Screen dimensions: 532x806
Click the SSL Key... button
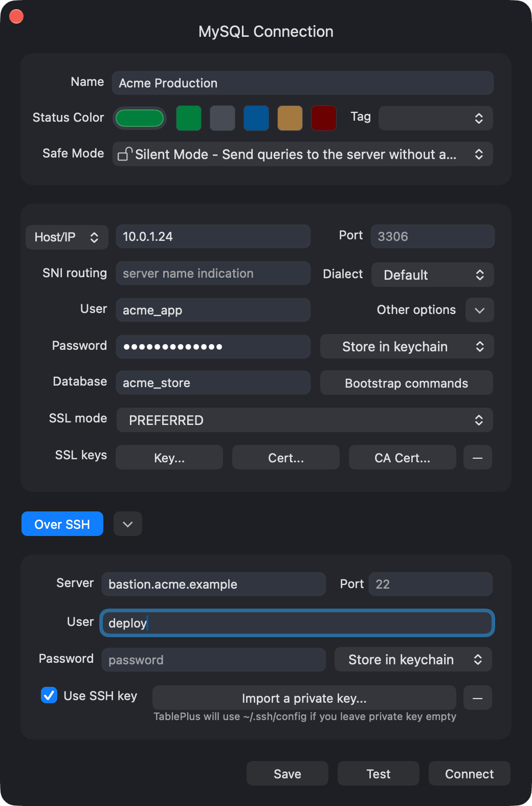[169, 457]
